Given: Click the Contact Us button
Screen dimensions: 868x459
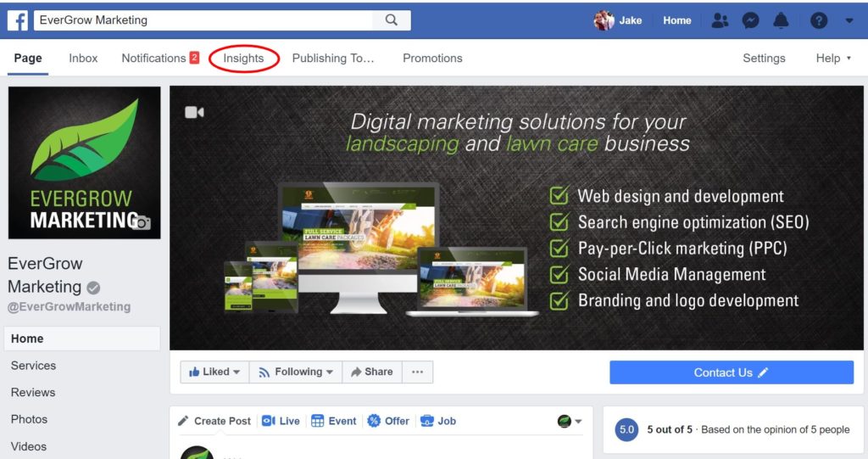Looking at the screenshot, I should (732, 372).
